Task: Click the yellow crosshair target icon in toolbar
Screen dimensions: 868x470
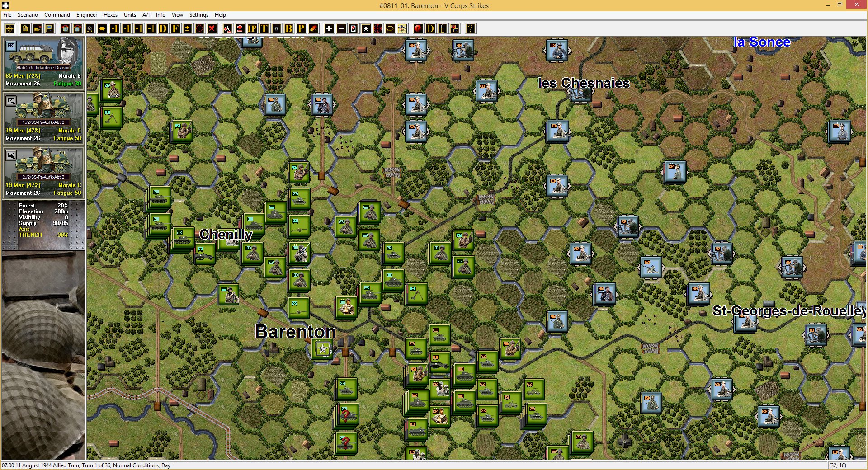Action: pos(10,28)
